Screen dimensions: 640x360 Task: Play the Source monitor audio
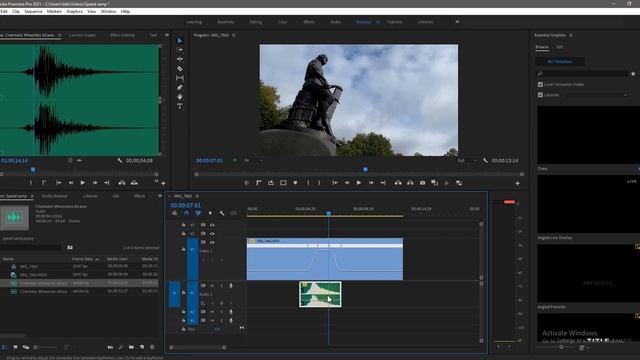(82, 183)
